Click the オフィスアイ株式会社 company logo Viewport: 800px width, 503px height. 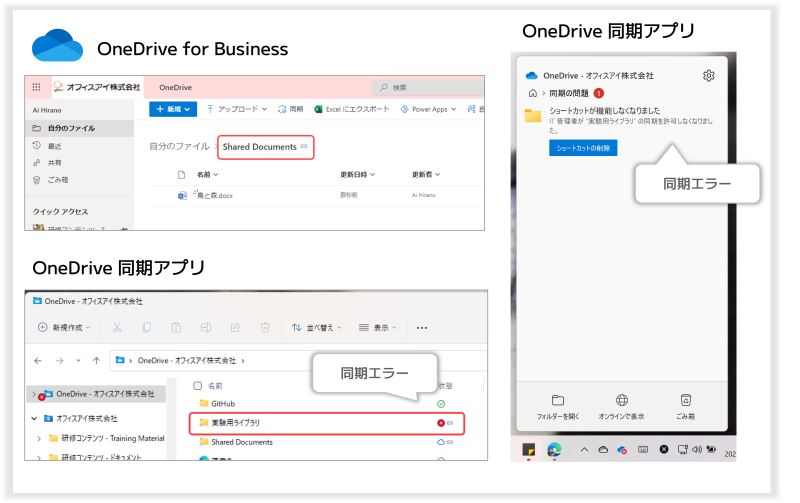point(97,87)
